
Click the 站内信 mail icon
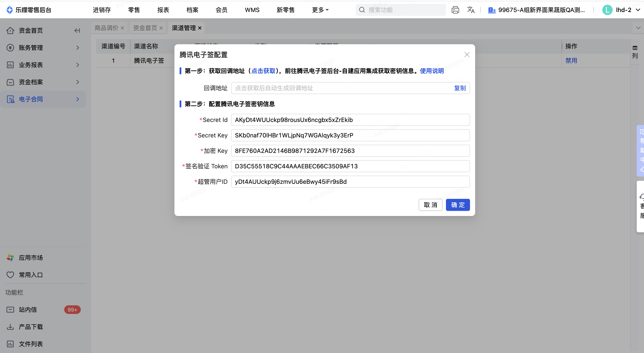(x=10, y=310)
